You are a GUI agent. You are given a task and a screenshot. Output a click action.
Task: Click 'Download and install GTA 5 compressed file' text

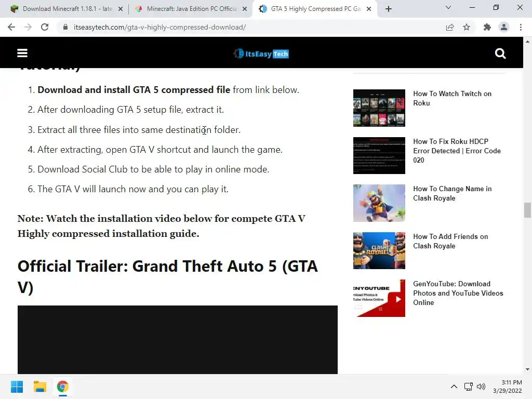(134, 90)
